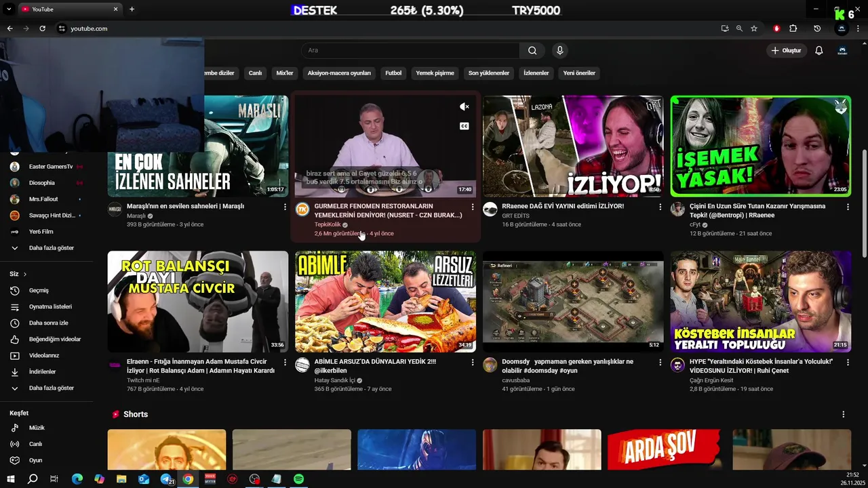This screenshot has width=868, height=488.
Task: Select the Canlı filter chip
Action: tap(255, 73)
